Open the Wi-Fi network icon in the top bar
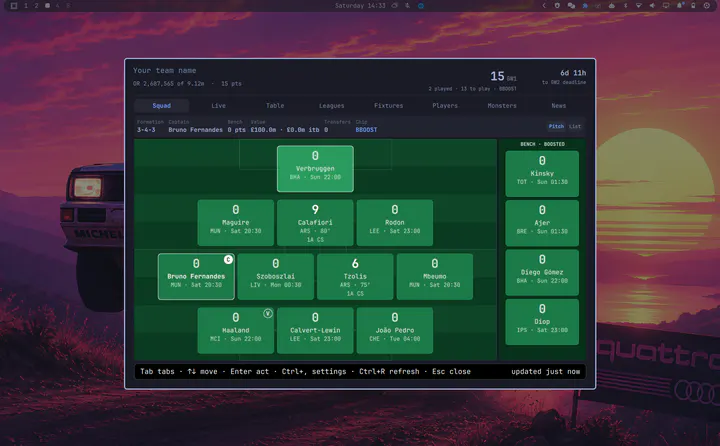 point(639,6)
